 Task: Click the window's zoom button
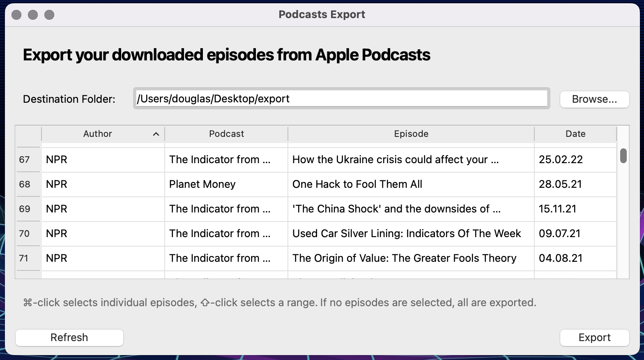49,15
